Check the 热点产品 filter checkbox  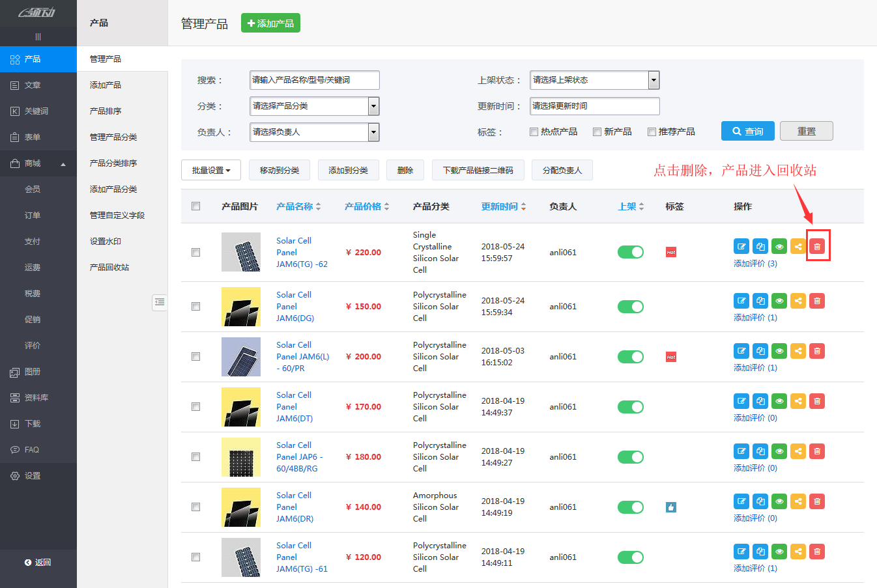tap(534, 132)
